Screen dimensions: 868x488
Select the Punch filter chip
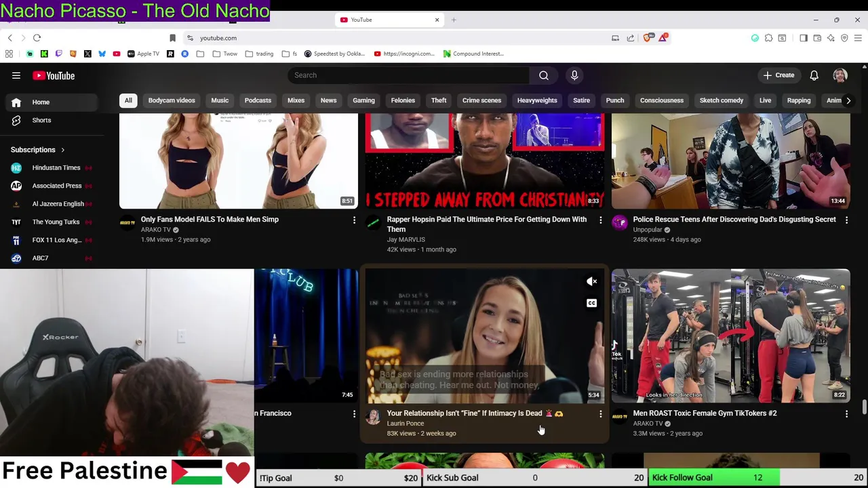pyautogui.click(x=615, y=100)
